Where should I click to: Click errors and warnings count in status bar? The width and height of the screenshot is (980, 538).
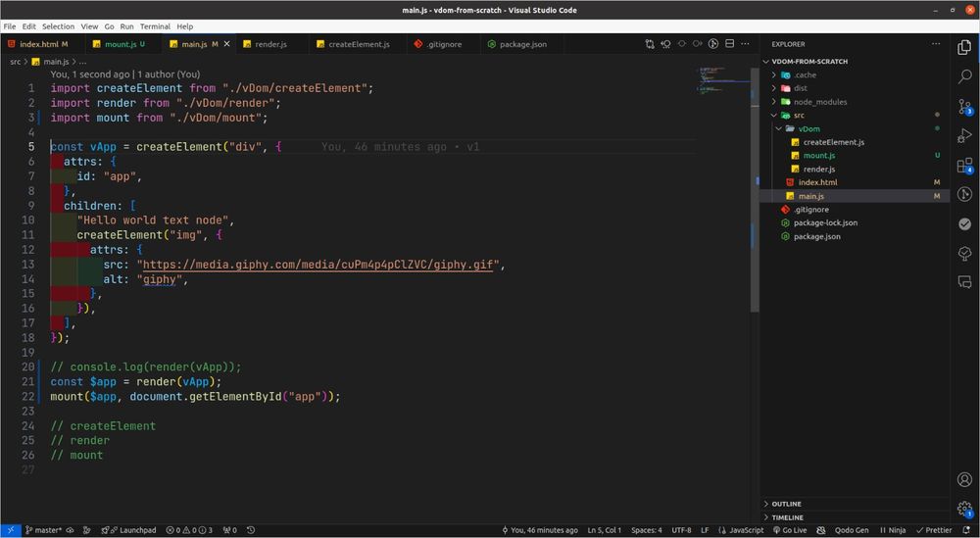(189, 530)
